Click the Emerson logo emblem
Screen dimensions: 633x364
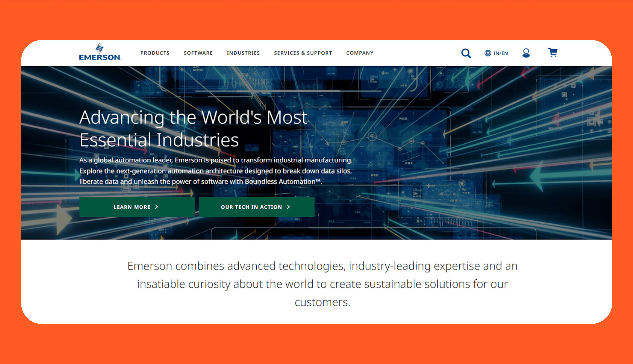[x=99, y=48]
